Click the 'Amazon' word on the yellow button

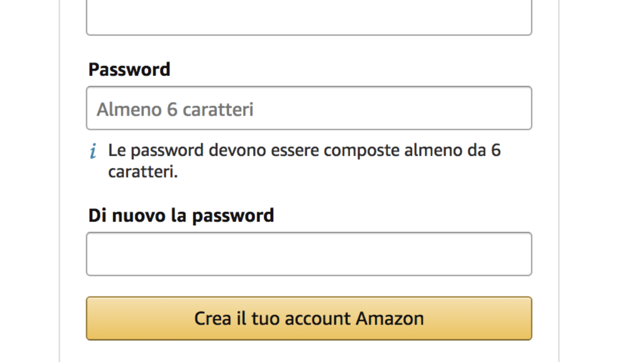(x=390, y=318)
